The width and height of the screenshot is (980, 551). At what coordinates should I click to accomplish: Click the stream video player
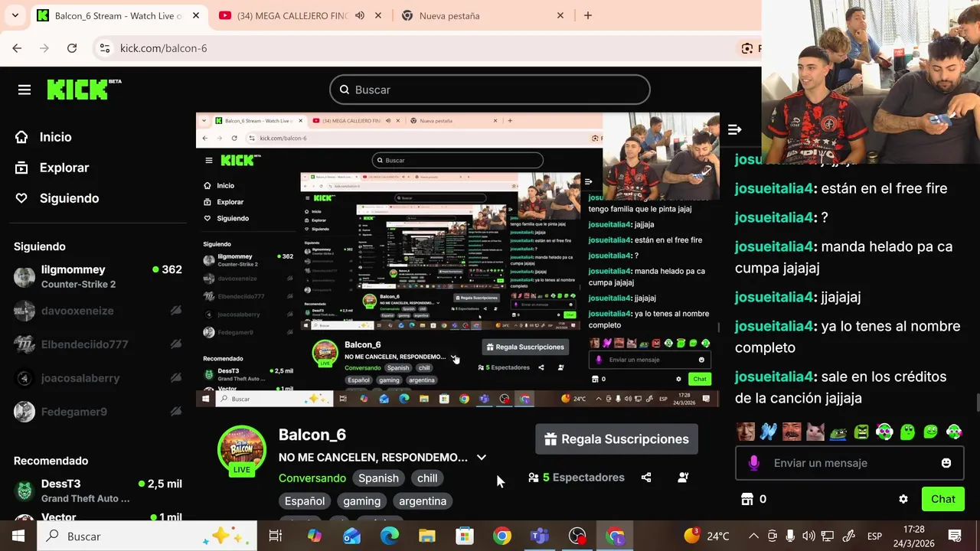(458, 259)
